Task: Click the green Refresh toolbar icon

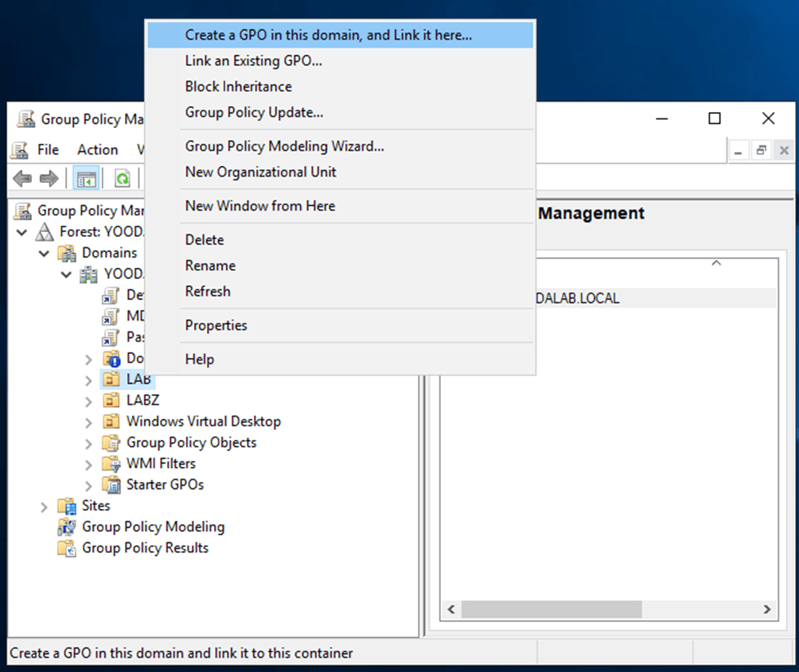Action: point(123,179)
